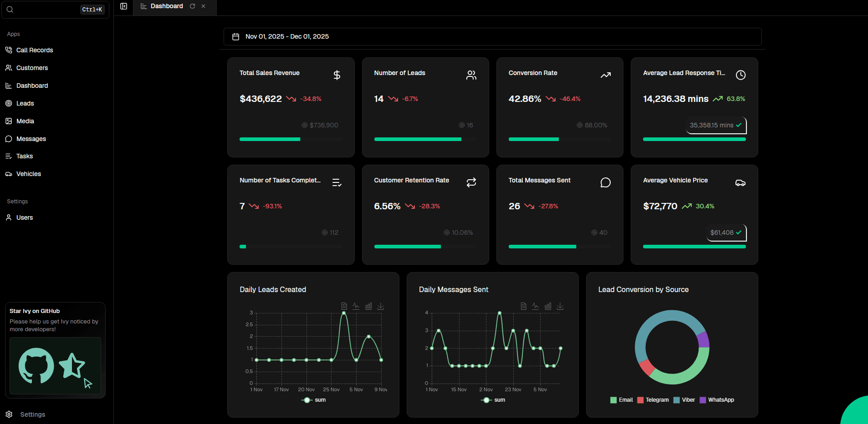Open the Call Records app
This screenshot has width=868, height=424.
tap(34, 50)
